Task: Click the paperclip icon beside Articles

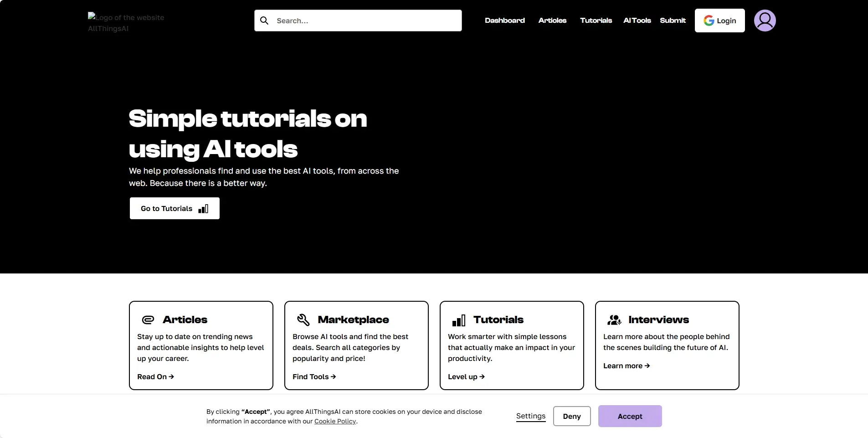Action: pyautogui.click(x=148, y=320)
